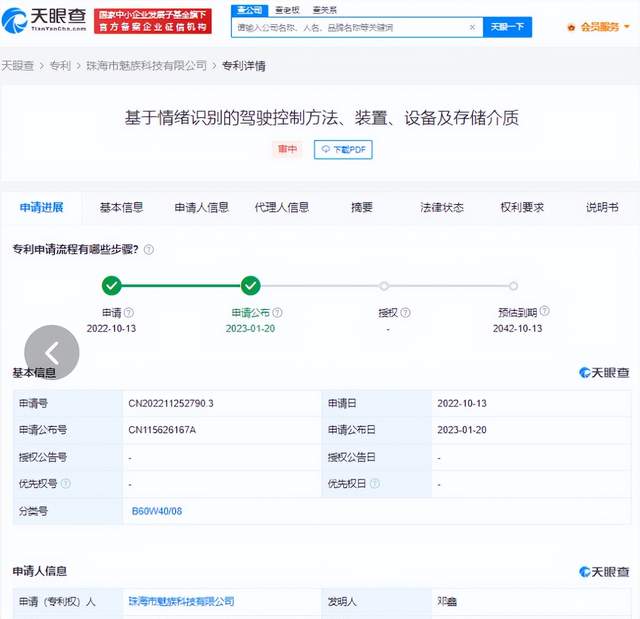This screenshot has height=619, width=640.
Task: Switch to 查老板 search tab
Action: (287, 10)
